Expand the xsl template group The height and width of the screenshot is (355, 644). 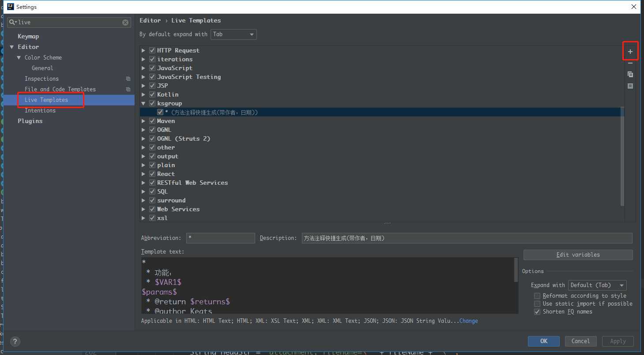[x=143, y=218]
